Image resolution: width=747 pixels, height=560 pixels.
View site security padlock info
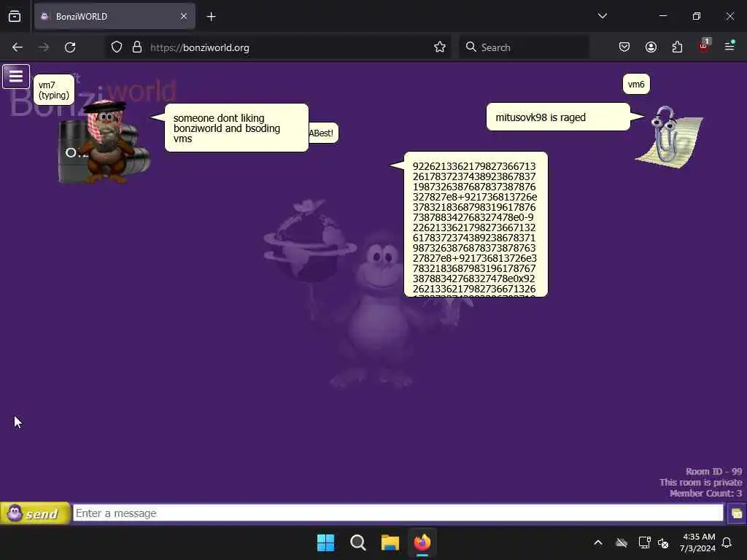coord(137,47)
